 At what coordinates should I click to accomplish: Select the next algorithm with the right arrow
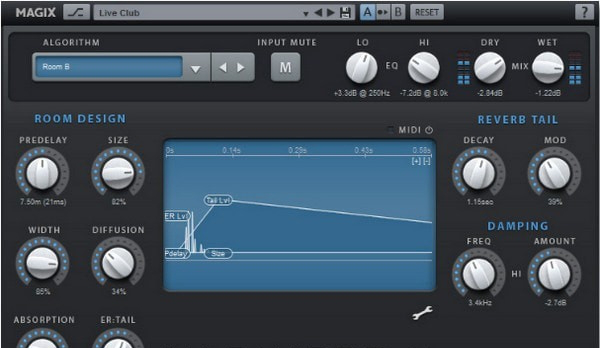241,68
